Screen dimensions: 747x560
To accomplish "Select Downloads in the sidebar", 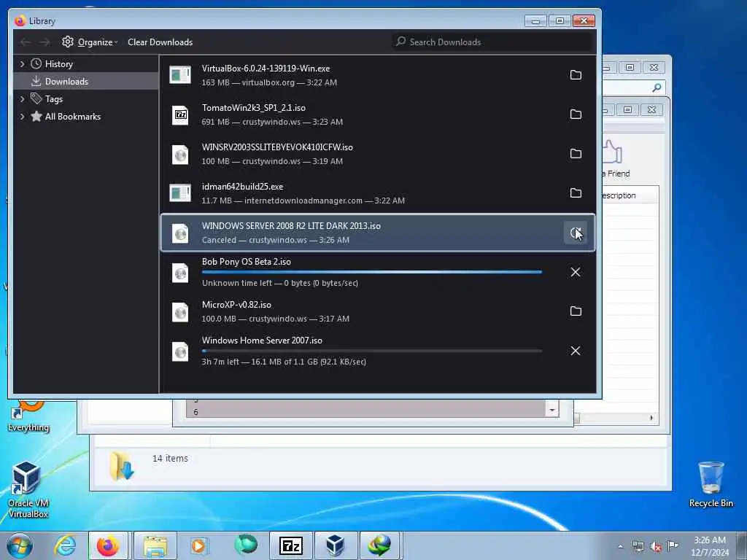I will [x=66, y=82].
